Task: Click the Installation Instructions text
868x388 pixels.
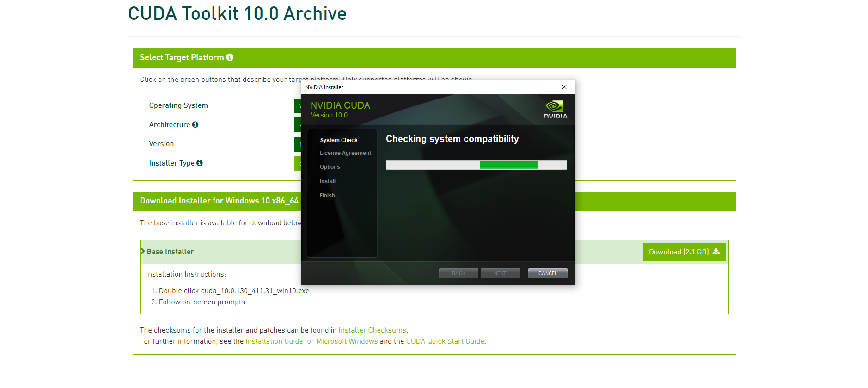Action: pyautogui.click(x=186, y=274)
